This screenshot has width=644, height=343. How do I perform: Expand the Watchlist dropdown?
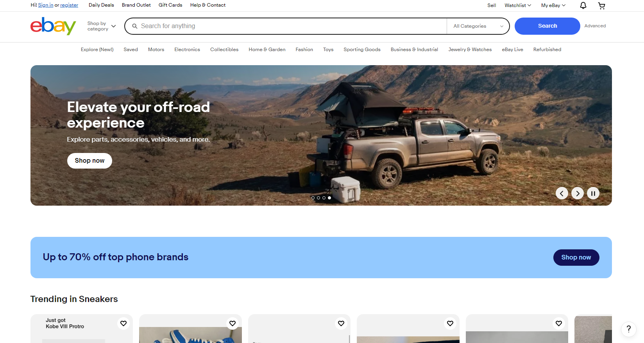click(517, 5)
